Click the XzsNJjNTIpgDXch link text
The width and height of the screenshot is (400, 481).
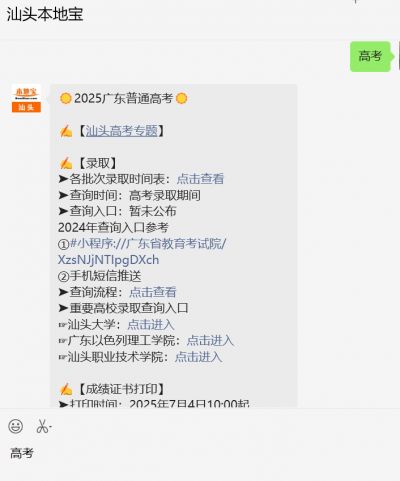click(x=108, y=260)
